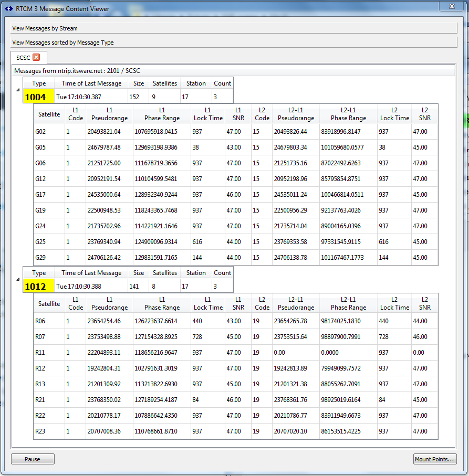469x476 pixels.
Task: Click the L2 SNR header in 1012 table
Action: 424,303
